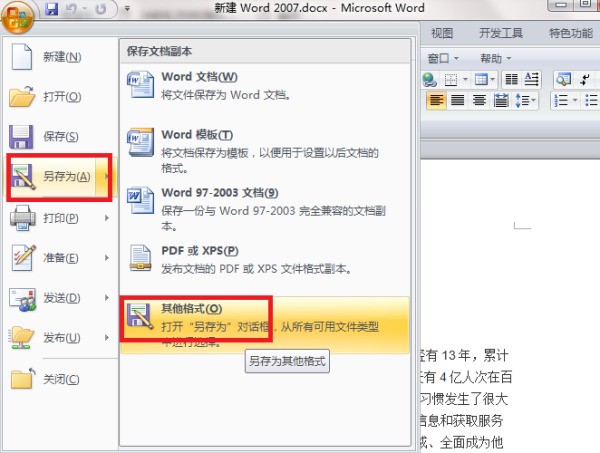600x453 pixels.
Task: Click the network folder icon for 发布
Action: [22, 337]
